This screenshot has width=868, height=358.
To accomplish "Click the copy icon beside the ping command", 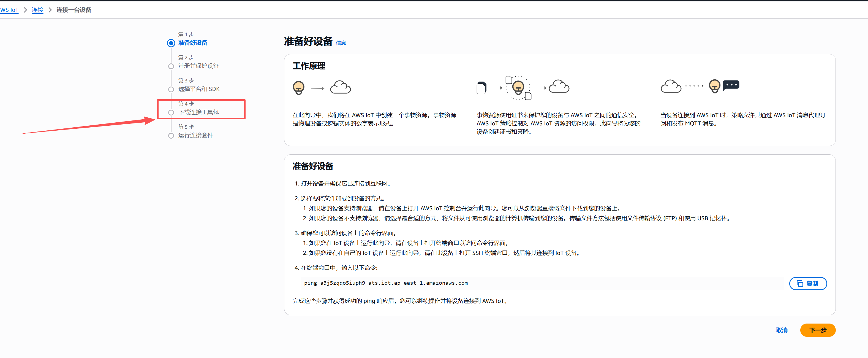I will (x=800, y=283).
